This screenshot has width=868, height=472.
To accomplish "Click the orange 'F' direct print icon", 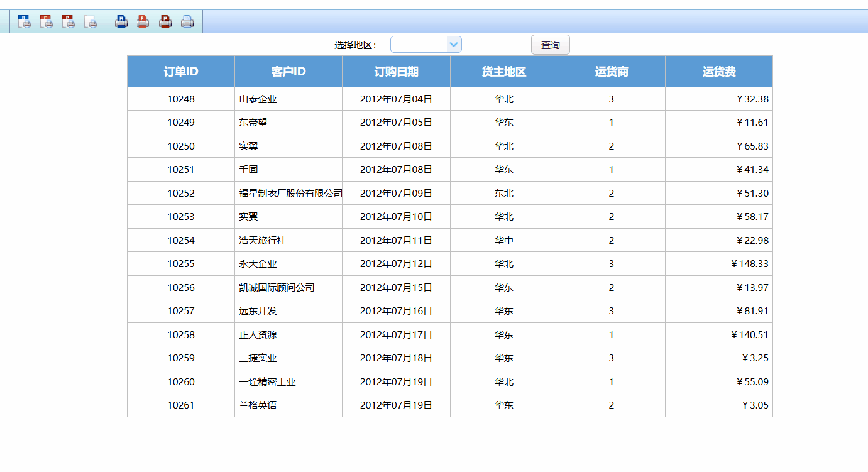I will coord(143,22).
